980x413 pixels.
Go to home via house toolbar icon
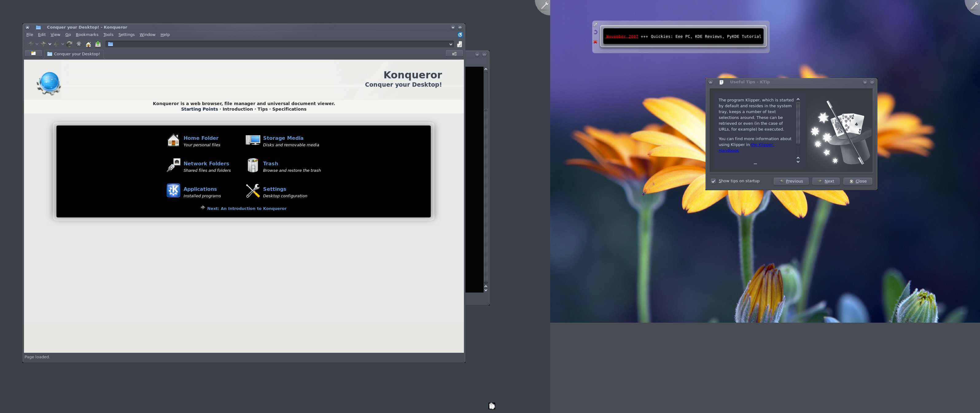88,44
